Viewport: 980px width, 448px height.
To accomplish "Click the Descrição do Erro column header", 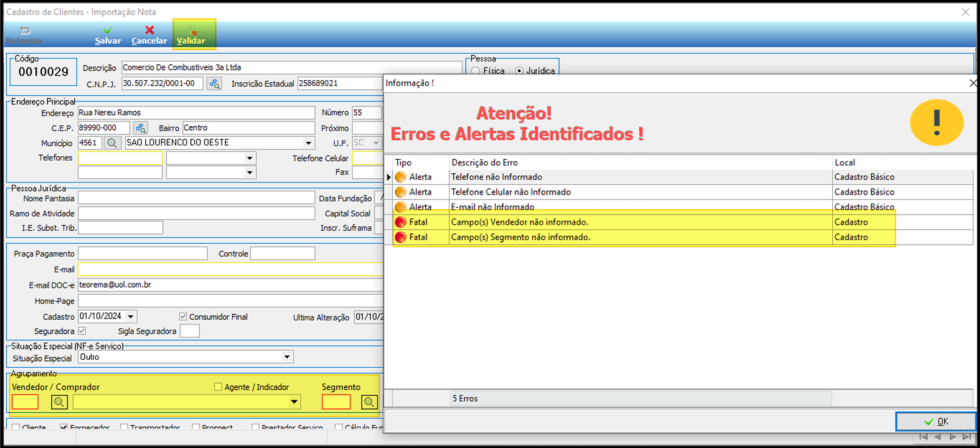I will point(484,162).
